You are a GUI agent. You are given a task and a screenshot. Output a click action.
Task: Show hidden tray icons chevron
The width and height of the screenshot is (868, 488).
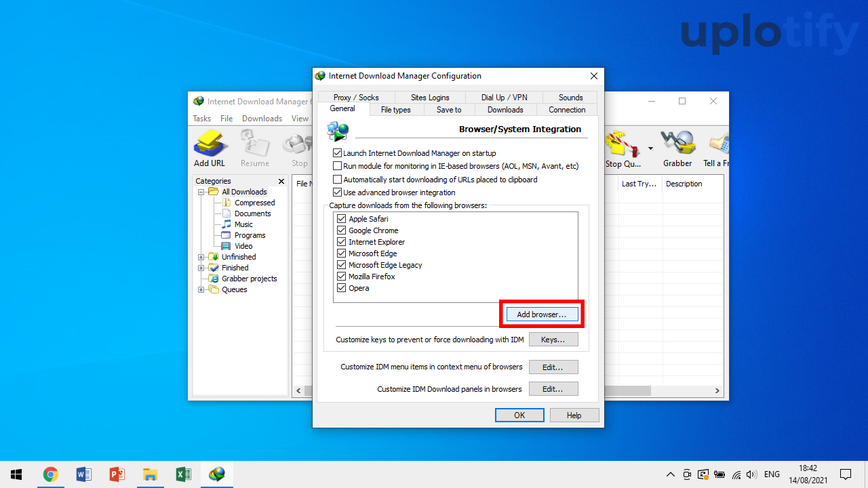pyautogui.click(x=671, y=474)
